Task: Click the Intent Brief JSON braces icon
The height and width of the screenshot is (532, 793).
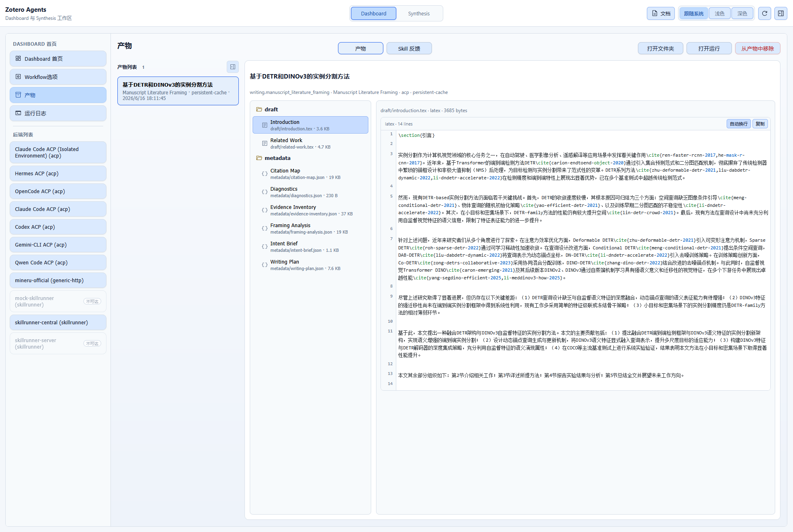Action: click(x=264, y=247)
